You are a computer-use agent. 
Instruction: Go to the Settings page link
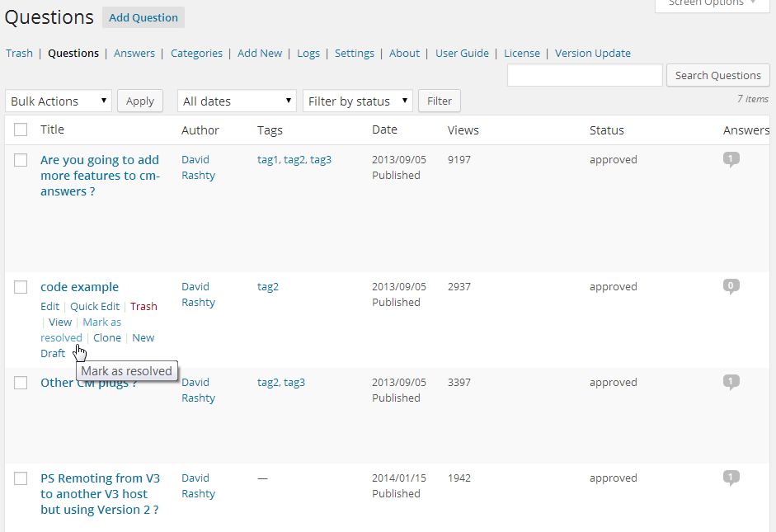(355, 53)
